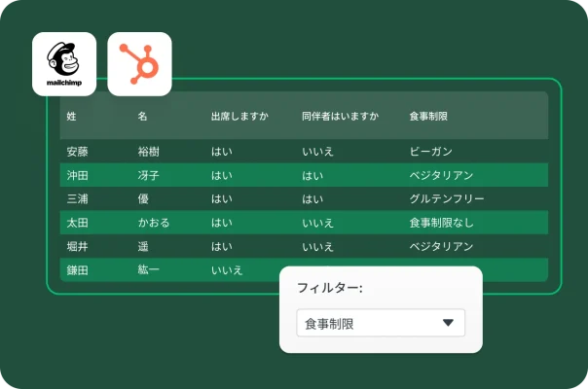Click the 同伴者はいますか column header
Viewport: 588px width, 389px height.
(340, 116)
